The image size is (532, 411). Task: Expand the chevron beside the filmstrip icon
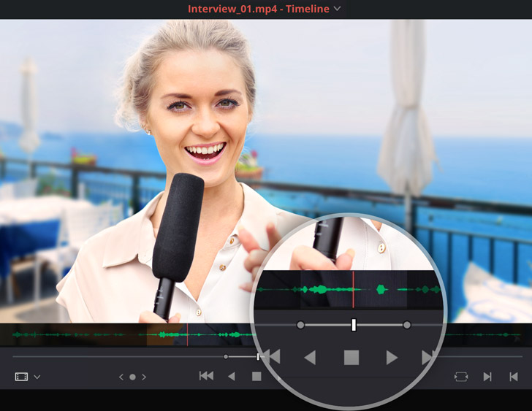(37, 377)
